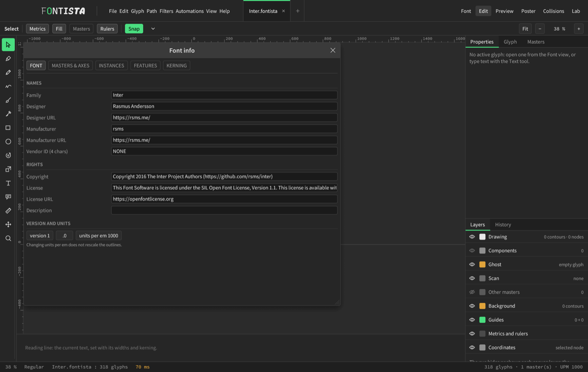
Task: Activate the comment annotation tool
Action: click(8, 197)
